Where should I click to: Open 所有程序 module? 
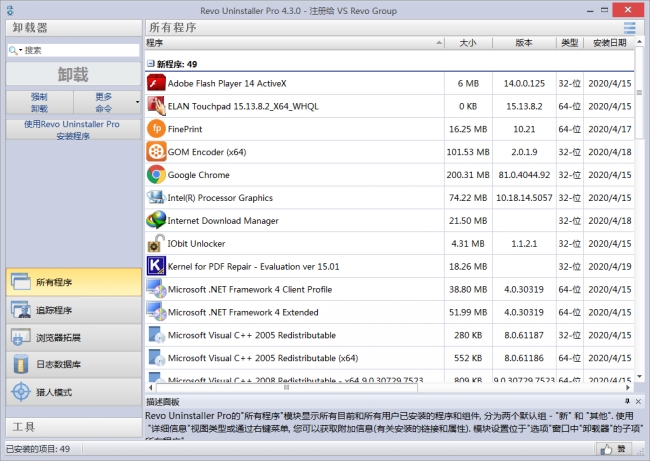pyautogui.click(x=73, y=282)
